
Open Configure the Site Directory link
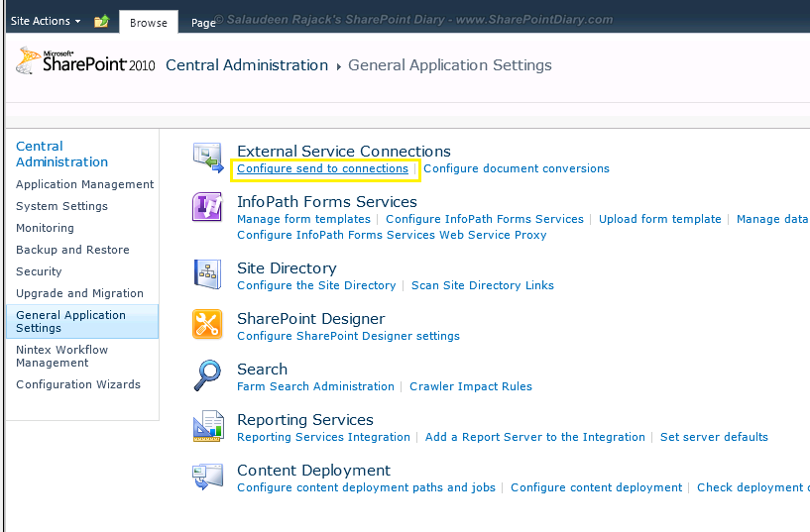[316, 285]
